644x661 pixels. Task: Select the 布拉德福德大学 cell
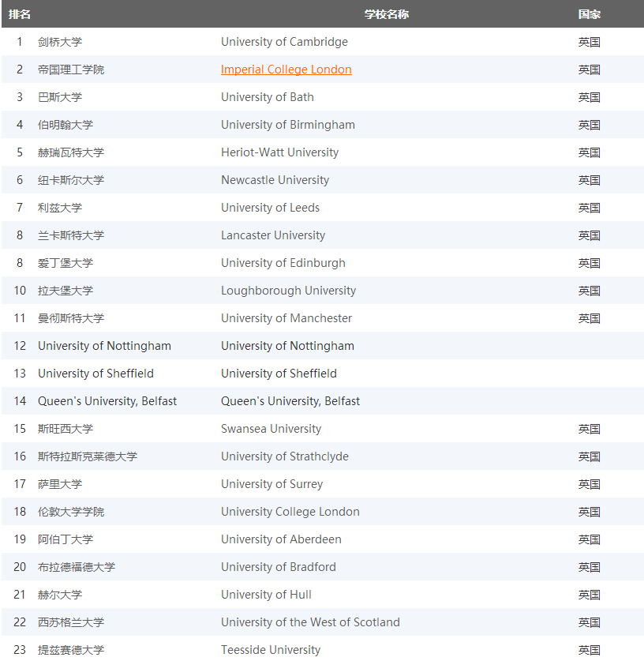tap(77, 567)
